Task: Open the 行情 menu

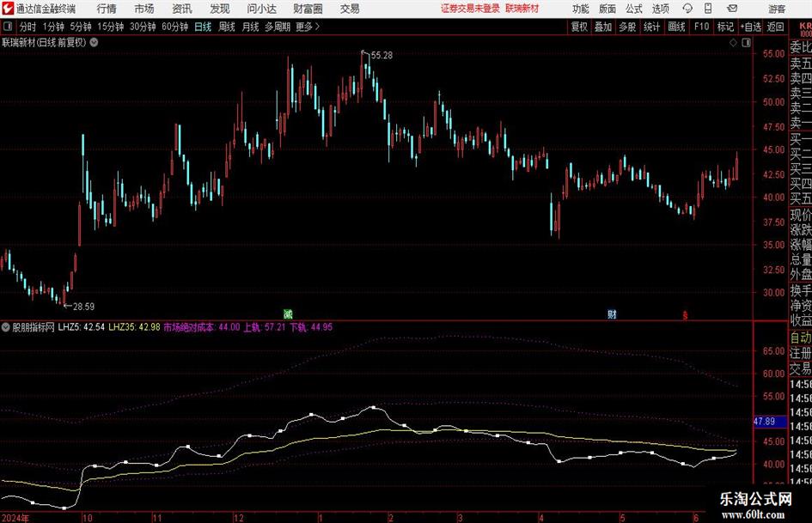Action: [x=107, y=9]
